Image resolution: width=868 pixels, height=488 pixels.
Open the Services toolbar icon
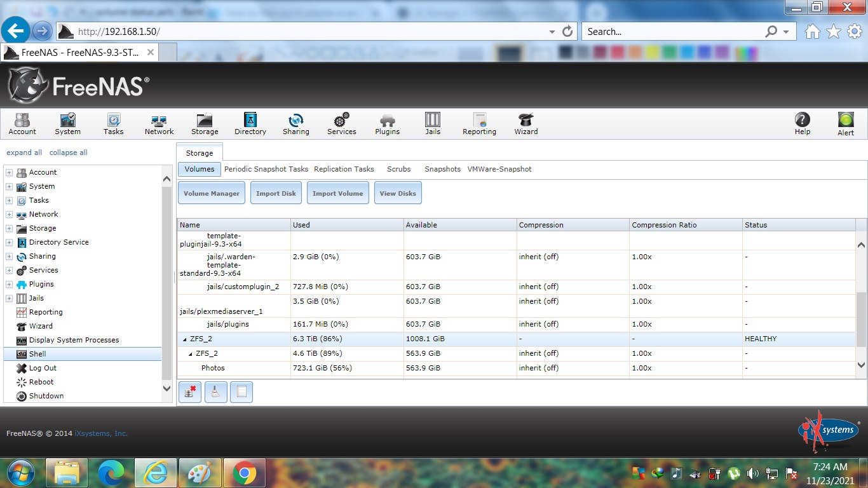[x=342, y=124]
